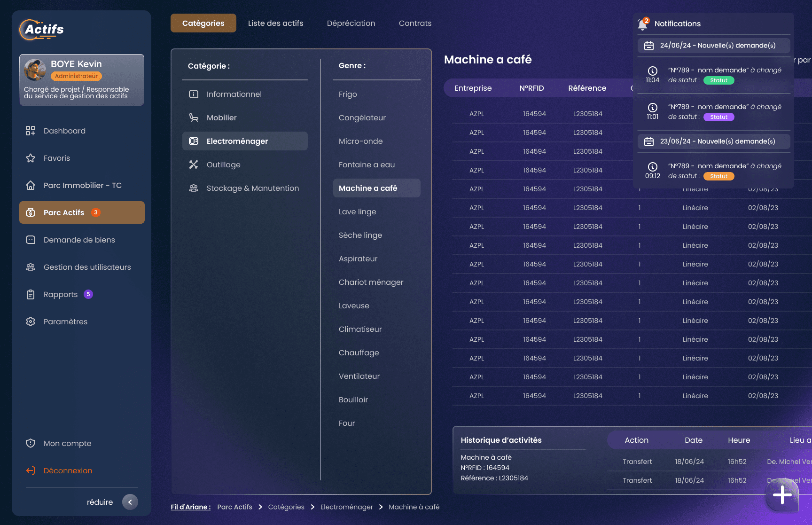Collapse the sidebar with the réduire chevron
Image resolution: width=812 pixels, height=525 pixels.
coord(130,502)
